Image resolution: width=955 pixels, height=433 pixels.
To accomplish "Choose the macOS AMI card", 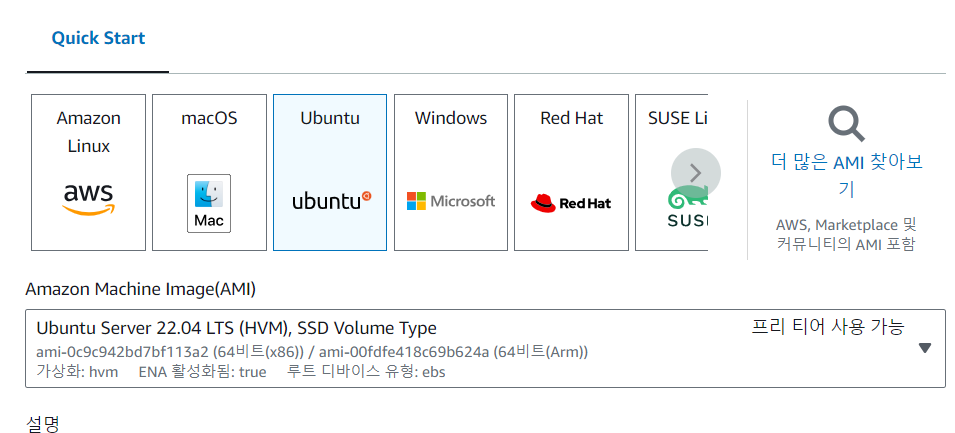I will click(209, 172).
